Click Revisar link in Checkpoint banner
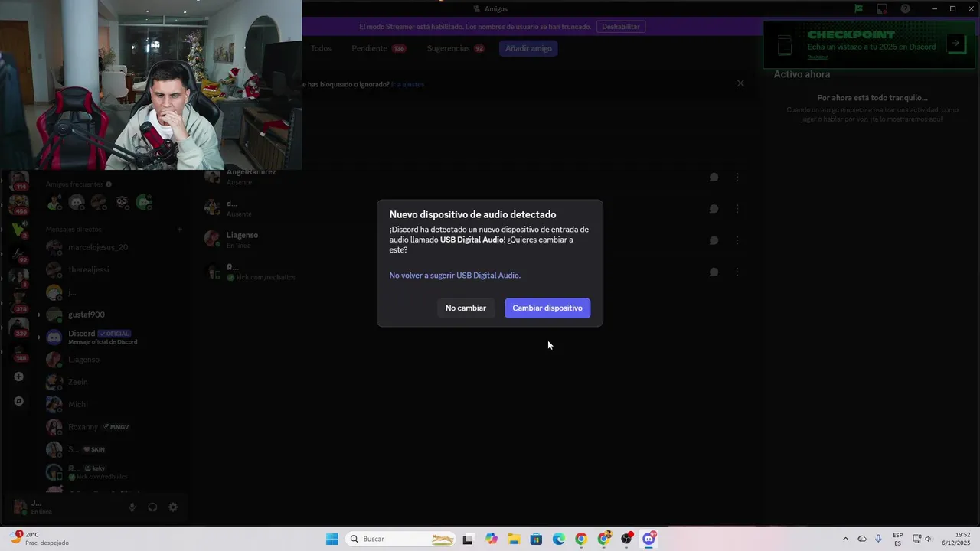 point(818,57)
